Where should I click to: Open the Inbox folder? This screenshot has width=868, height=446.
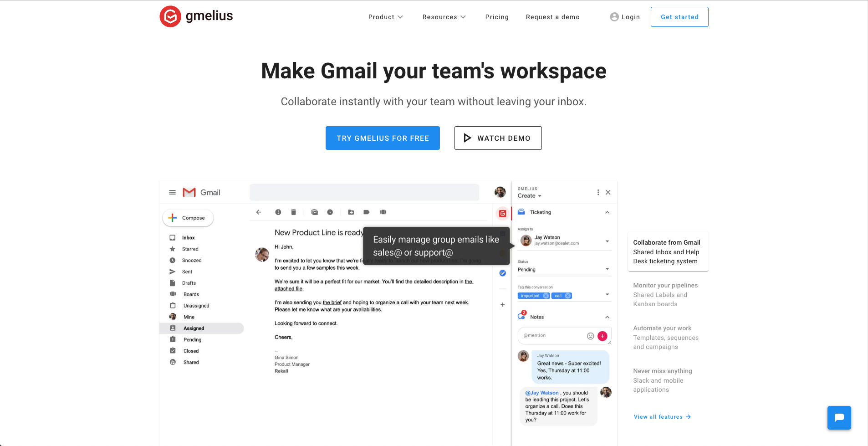[188, 238]
